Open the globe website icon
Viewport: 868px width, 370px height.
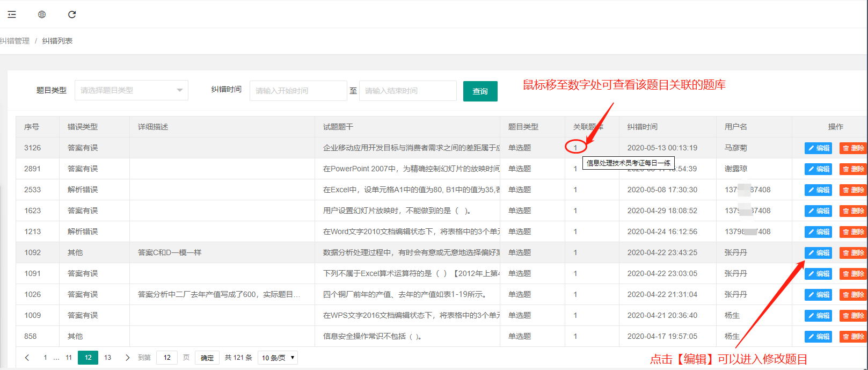pos(42,14)
